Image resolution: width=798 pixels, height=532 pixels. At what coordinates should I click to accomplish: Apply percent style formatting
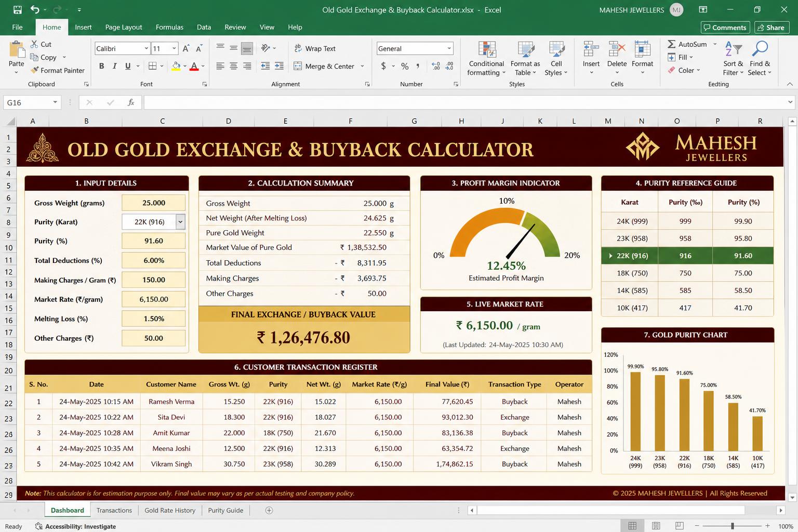pyautogui.click(x=405, y=66)
